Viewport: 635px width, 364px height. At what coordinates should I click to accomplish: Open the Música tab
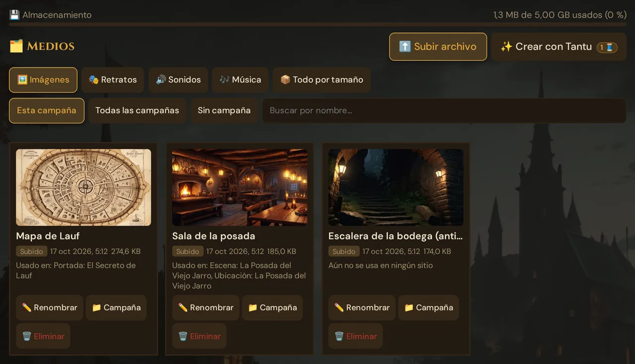point(240,80)
